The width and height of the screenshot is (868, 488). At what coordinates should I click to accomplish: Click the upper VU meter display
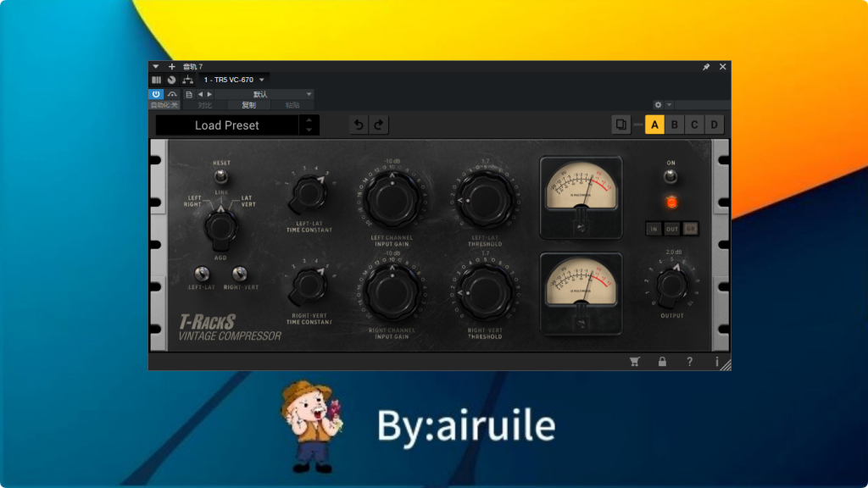[x=581, y=198]
